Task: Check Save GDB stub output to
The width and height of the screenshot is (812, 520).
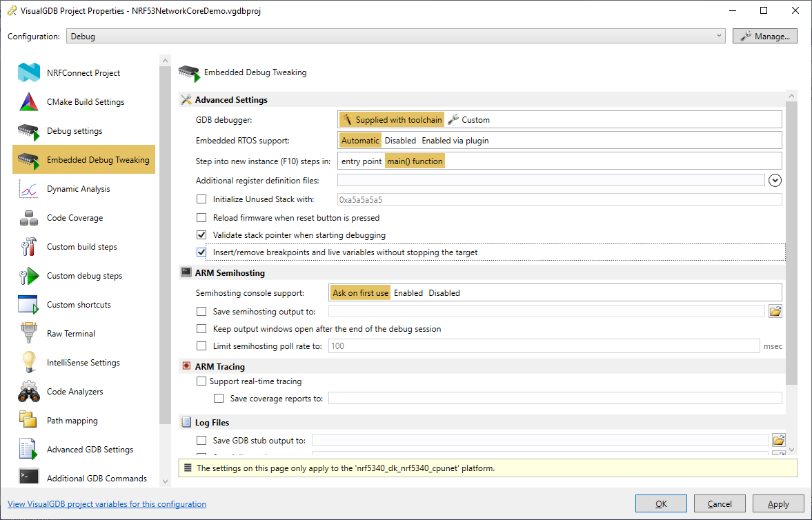Action: (201, 441)
